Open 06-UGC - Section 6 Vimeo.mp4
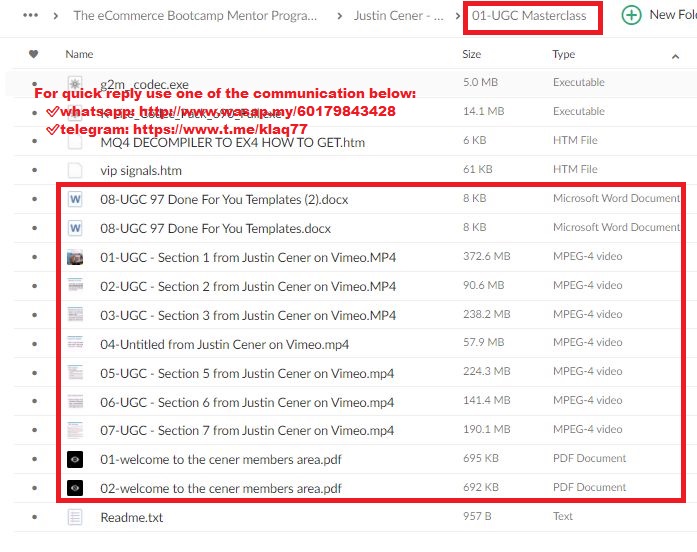This screenshot has height=552, width=697. pyautogui.click(x=247, y=402)
